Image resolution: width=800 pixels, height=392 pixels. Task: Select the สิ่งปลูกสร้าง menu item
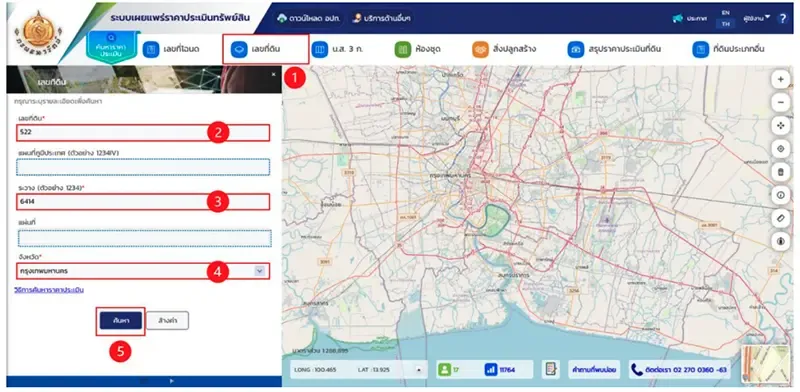505,50
